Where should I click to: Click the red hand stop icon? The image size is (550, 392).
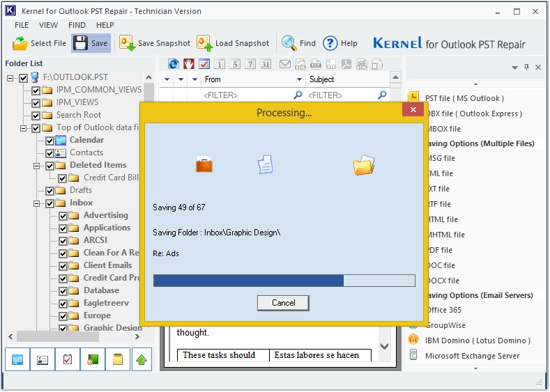pyautogui.click(x=189, y=64)
